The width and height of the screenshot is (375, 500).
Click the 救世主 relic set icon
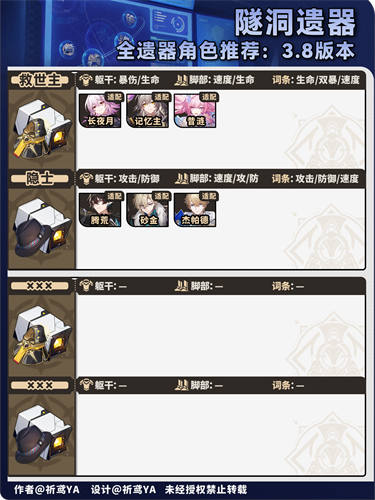coord(42,129)
